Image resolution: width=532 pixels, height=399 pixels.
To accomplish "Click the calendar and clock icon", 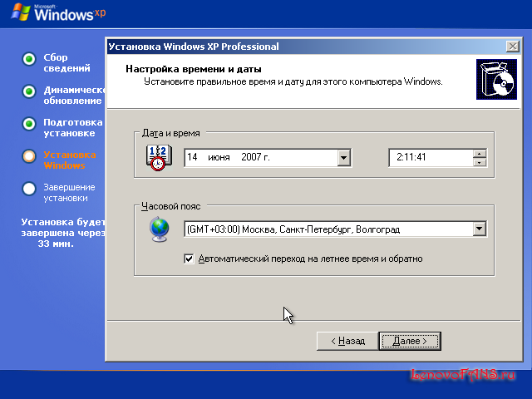I will pos(158,157).
